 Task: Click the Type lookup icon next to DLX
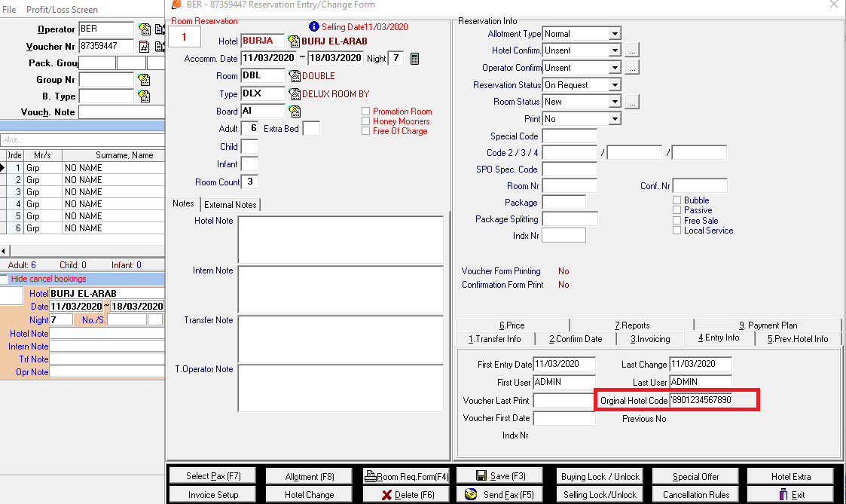(x=294, y=94)
